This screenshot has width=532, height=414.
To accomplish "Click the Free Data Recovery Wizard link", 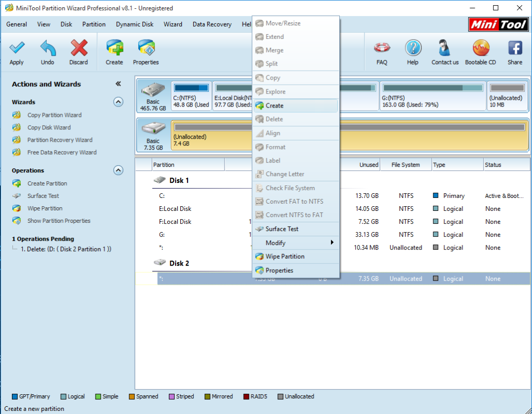I will pos(62,152).
